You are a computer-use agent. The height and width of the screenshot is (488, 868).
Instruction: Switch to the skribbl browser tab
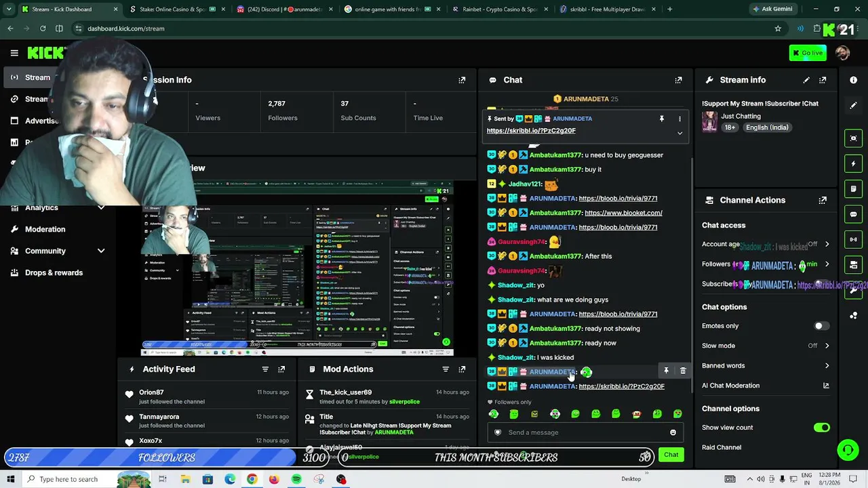606,9
